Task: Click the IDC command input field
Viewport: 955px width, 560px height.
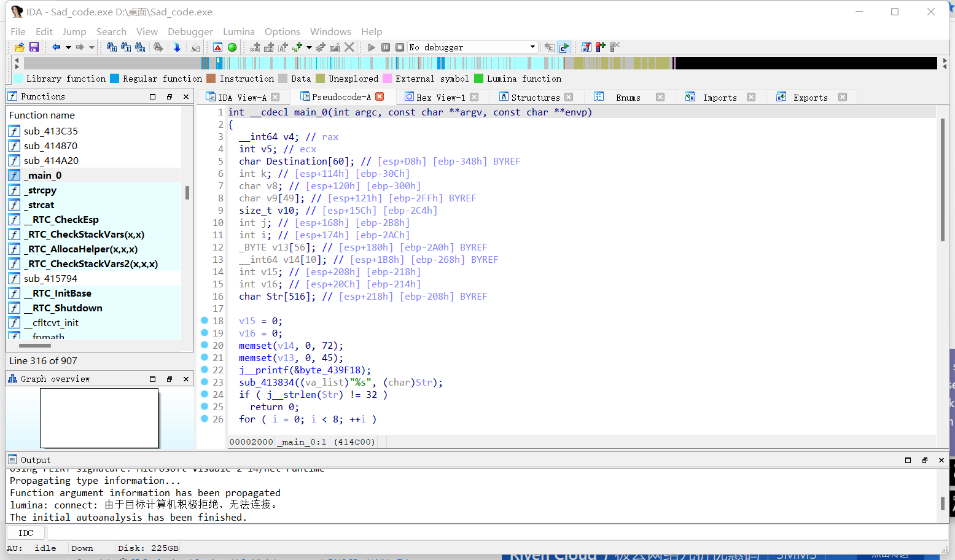Action: 497,532
